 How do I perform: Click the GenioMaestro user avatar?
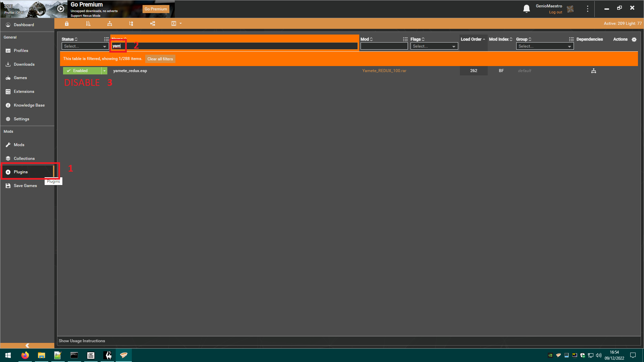pyautogui.click(x=570, y=9)
